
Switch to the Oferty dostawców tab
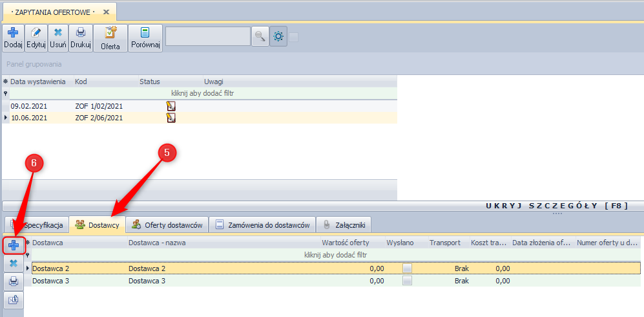click(x=167, y=225)
